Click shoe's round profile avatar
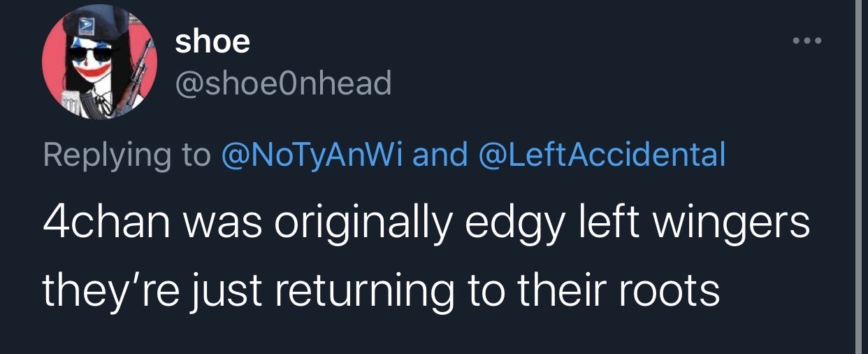Image resolution: width=868 pixels, height=354 pixels. click(99, 63)
